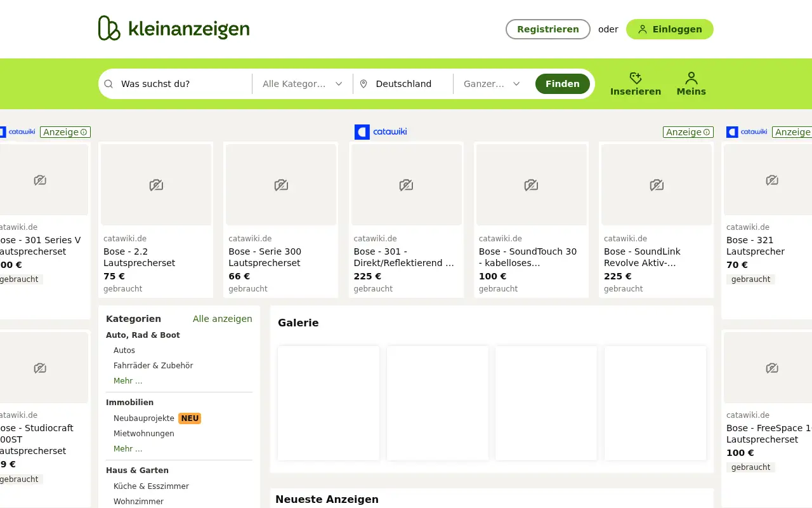This screenshot has height=508, width=812.
Task: Click the Catawiki logo in right ad column
Action: (747, 132)
